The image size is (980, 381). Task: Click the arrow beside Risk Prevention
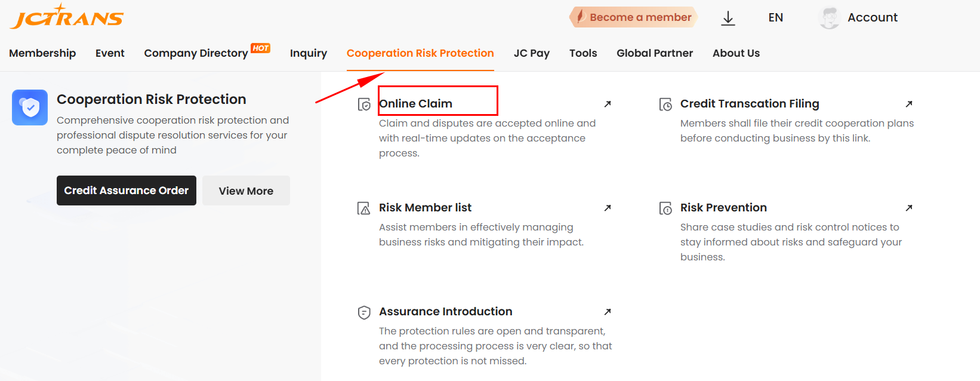(x=909, y=208)
